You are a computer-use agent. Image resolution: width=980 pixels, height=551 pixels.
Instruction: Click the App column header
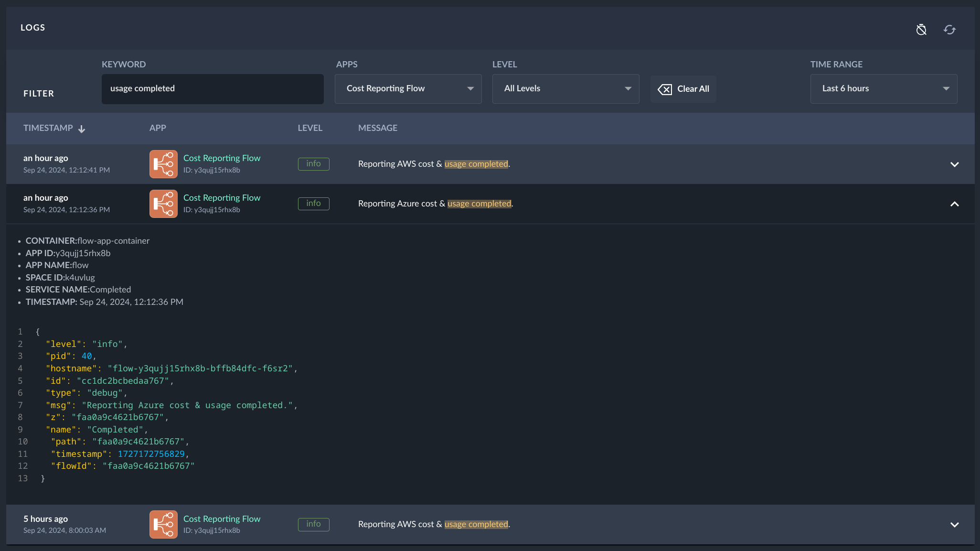(x=158, y=128)
